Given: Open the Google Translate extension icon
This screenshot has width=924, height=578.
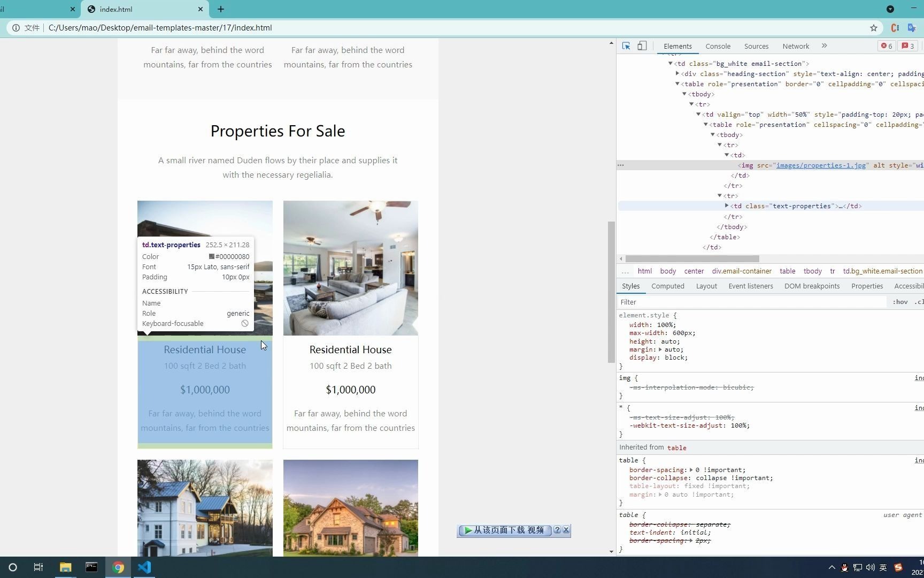Looking at the screenshot, I should 912,28.
